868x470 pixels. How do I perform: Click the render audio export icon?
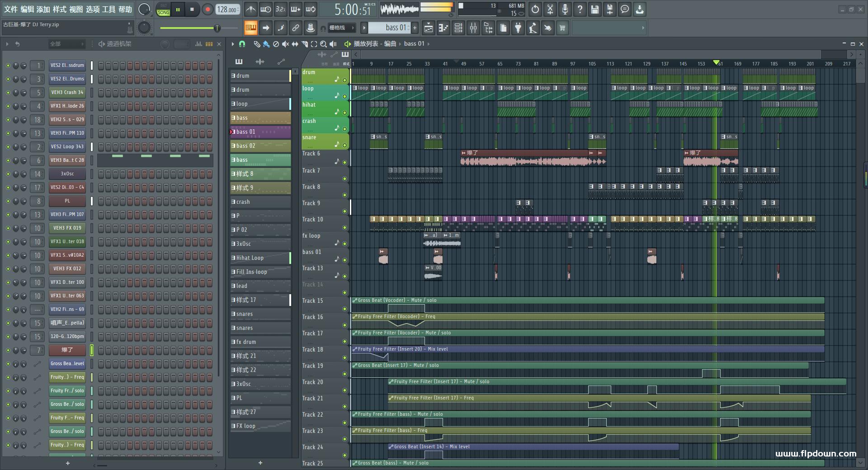coord(610,9)
